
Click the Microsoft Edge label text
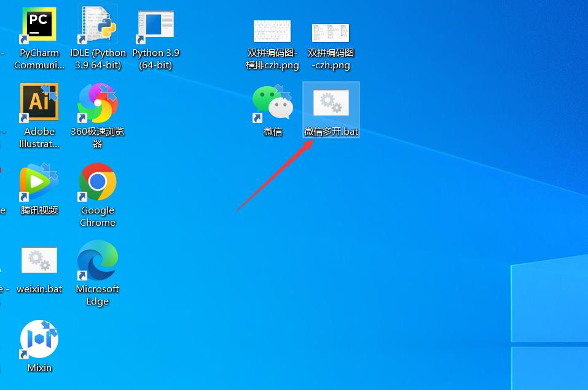point(98,295)
